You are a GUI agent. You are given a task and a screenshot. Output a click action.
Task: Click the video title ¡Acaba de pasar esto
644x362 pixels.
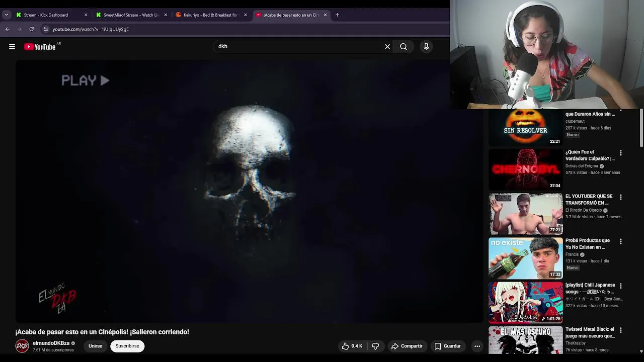tap(102, 332)
